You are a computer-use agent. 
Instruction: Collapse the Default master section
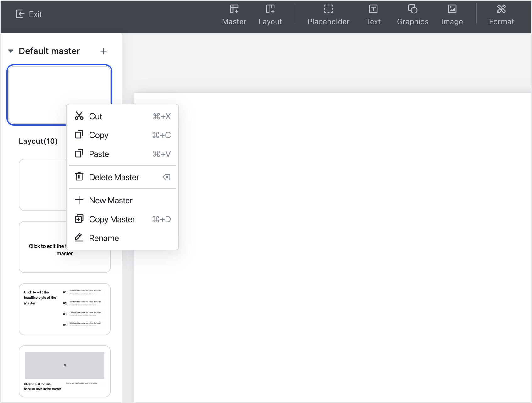tap(10, 51)
